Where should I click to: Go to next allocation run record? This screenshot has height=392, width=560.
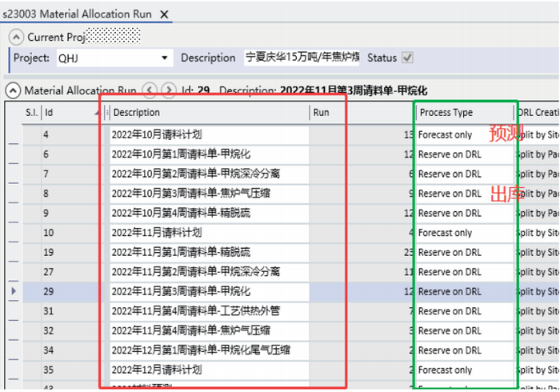pyautogui.click(x=168, y=90)
